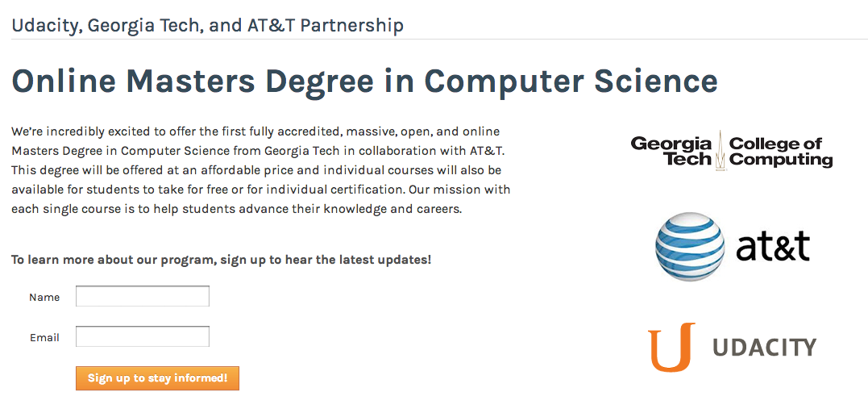Click the Georgia Tech tower icon
868x409 pixels.
click(721, 150)
